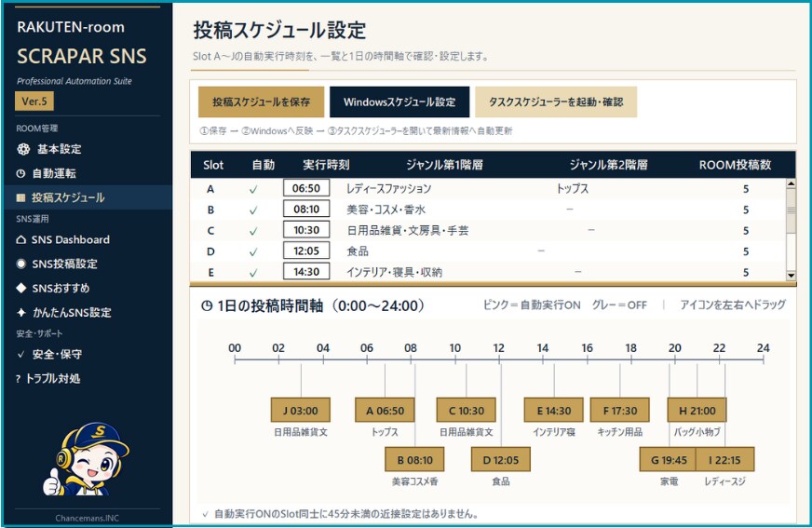Edit the 12:05 time field
812x528 pixels.
point(306,250)
